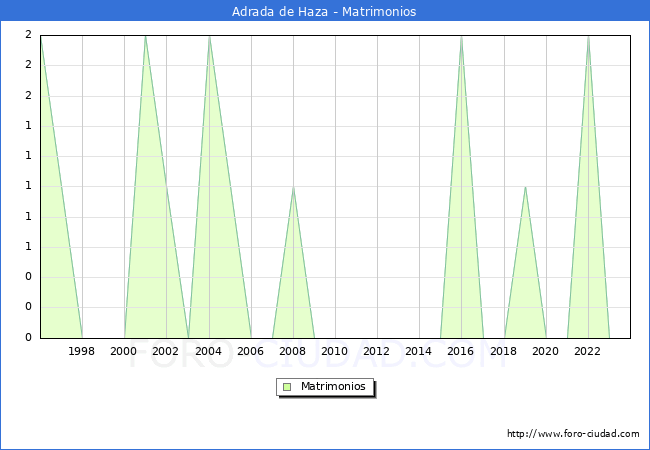650x450 pixels.
Task: Click the 2012 x-axis label
Action: [x=377, y=351]
